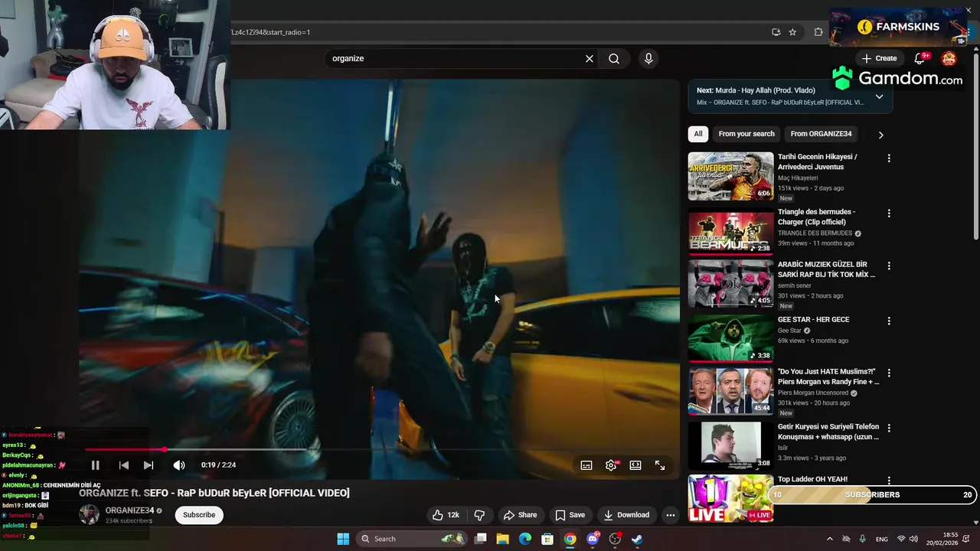The height and width of the screenshot is (551, 980).
Task: Search with voice microphone
Action: click(648, 59)
